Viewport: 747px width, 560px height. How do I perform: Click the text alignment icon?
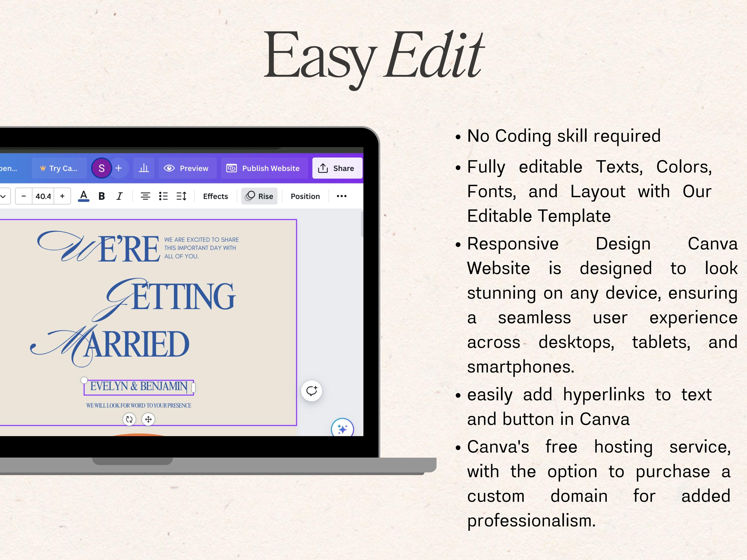click(146, 196)
